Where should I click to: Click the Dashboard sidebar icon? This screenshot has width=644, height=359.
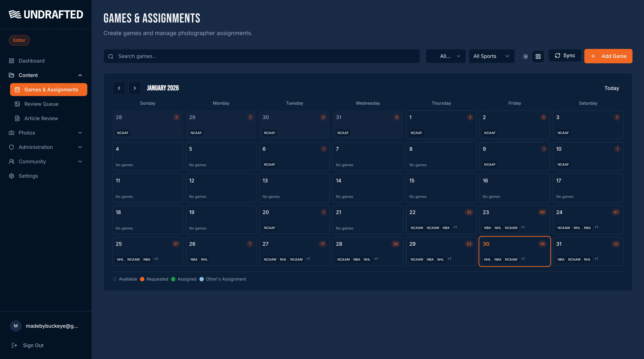tap(11, 61)
